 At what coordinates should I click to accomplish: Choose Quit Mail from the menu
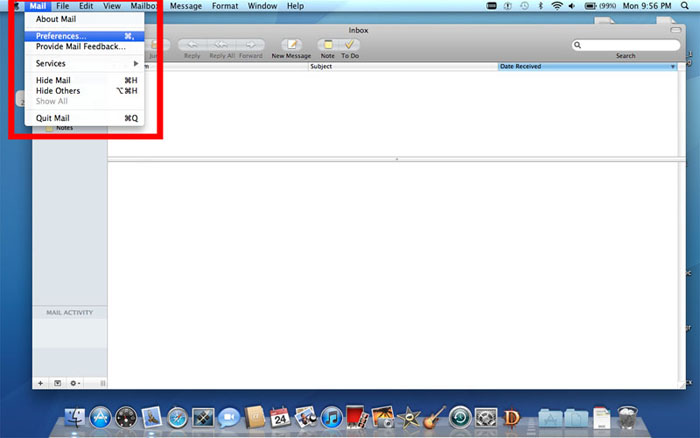pyautogui.click(x=84, y=118)
